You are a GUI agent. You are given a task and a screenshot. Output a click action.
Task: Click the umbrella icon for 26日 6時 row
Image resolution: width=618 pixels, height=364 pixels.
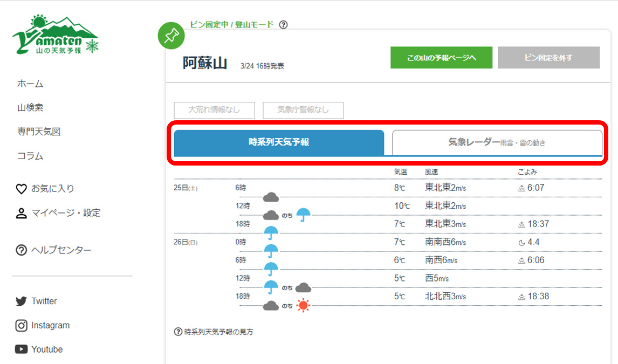click(x=271, y=269)
